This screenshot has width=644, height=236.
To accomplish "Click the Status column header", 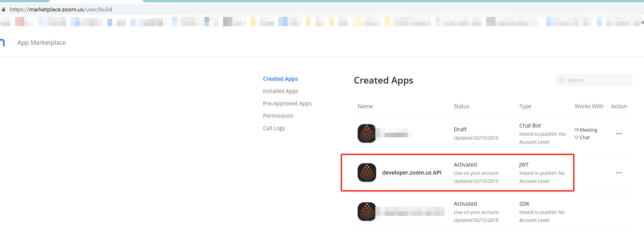I will [x=462, y=106].
